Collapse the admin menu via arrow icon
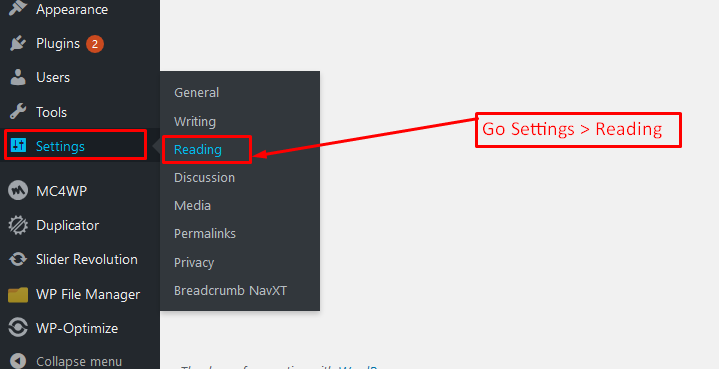719x369 pixels. point(18,361)
